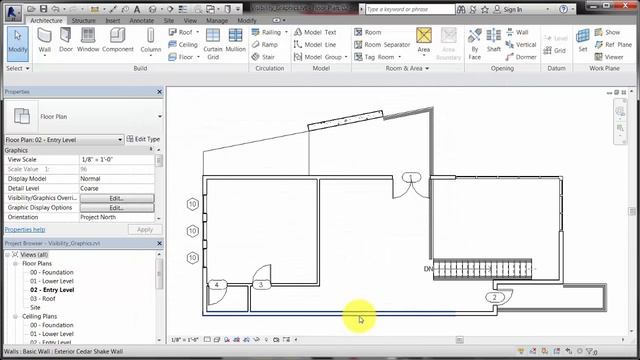Activate the Model Line tool

(315, 44)
